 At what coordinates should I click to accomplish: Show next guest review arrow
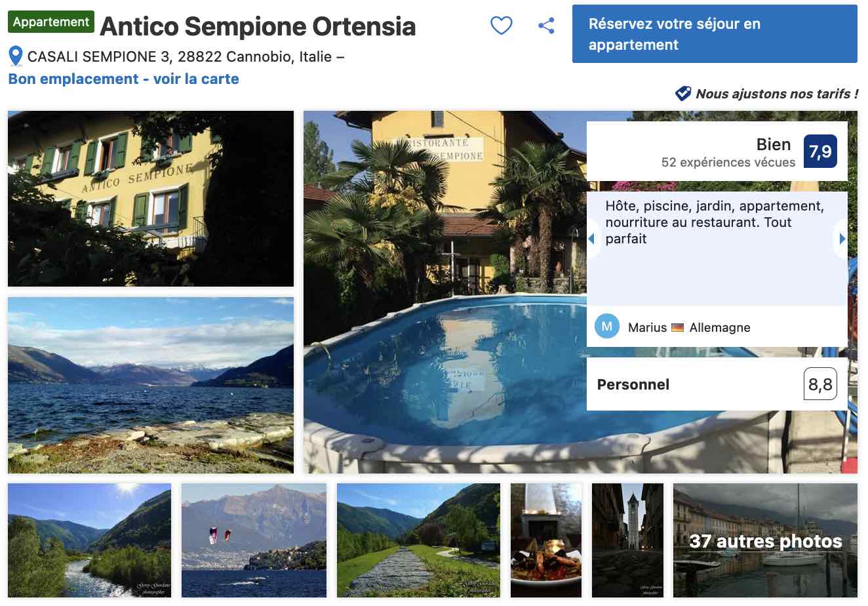click(x=842, y=239)
